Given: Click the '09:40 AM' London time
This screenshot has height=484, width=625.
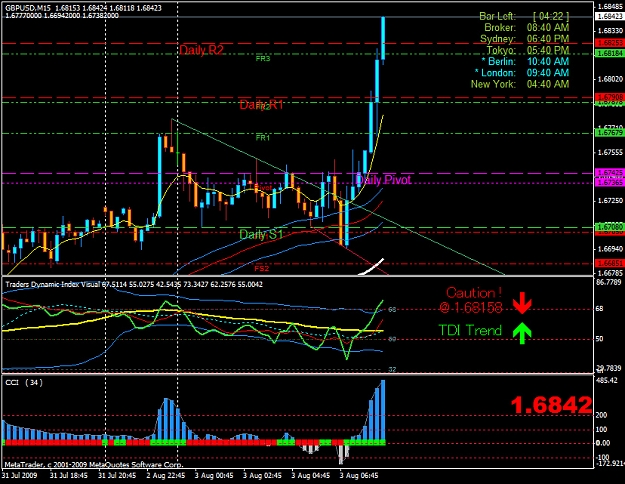Looking at the screenshot, I should tap(548, 73).
